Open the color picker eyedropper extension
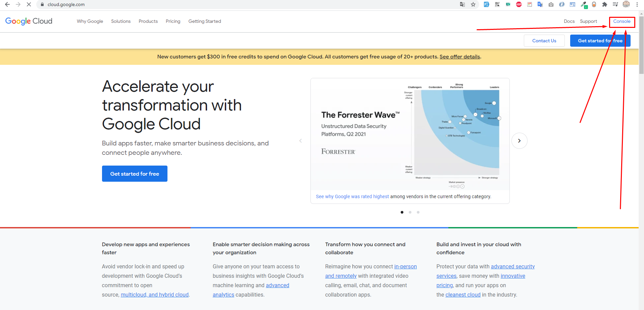Image resolution: width=644 pixels, height=310 pixels. [x=584, y=5]
